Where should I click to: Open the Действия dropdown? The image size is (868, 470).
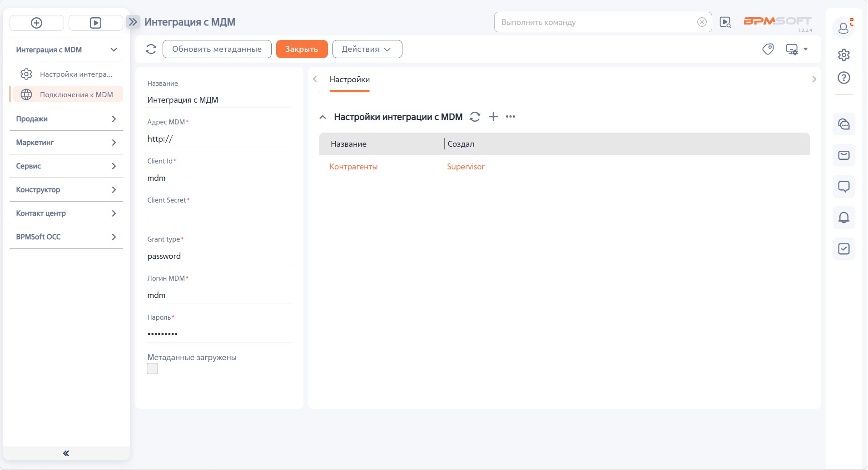[367, 49]
